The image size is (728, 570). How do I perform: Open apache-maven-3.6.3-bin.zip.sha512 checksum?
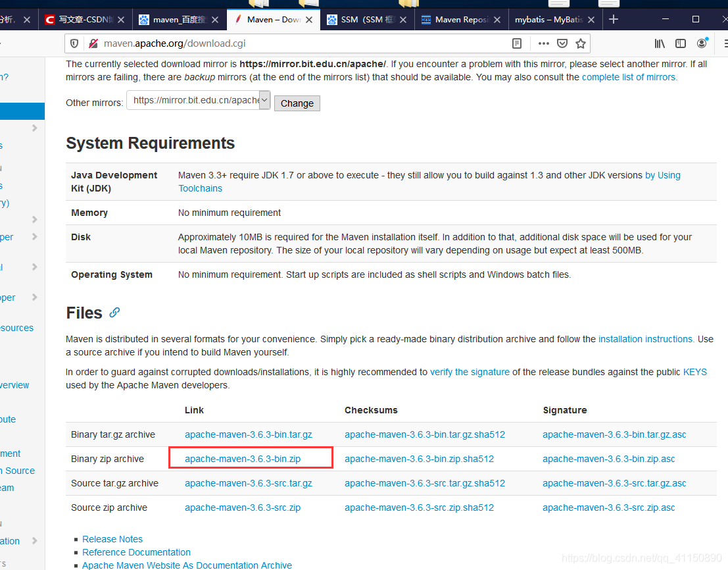420,459
